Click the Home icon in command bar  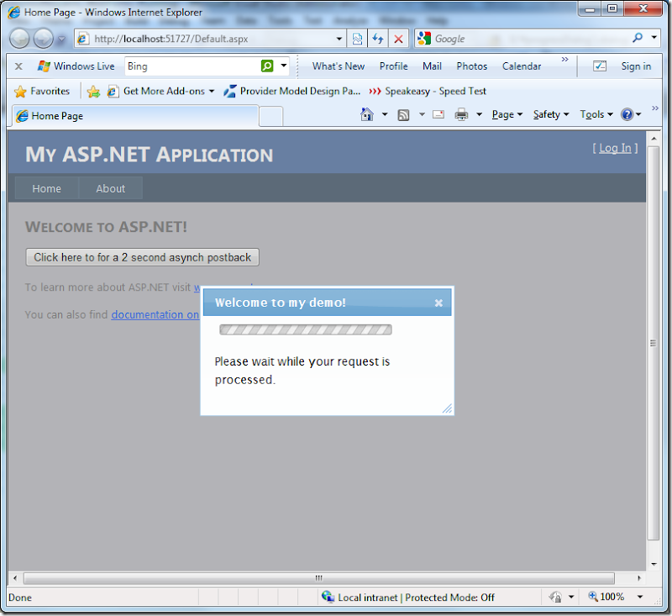coord(366,115)
